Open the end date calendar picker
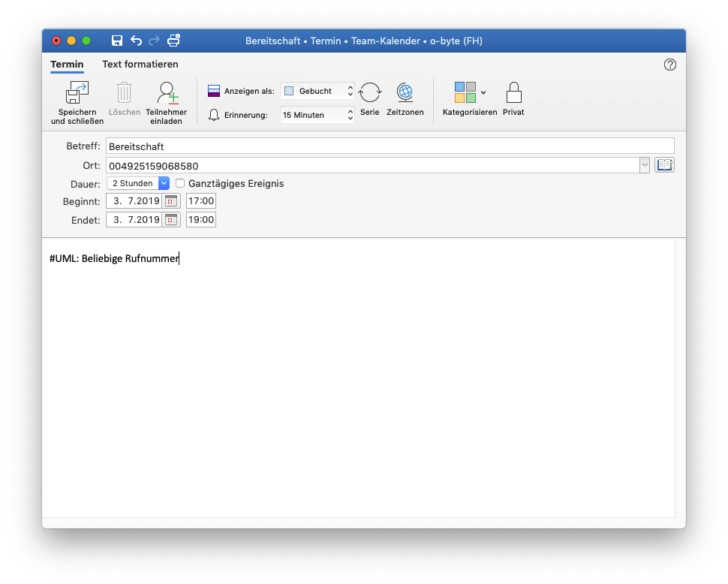 [171, 220]
